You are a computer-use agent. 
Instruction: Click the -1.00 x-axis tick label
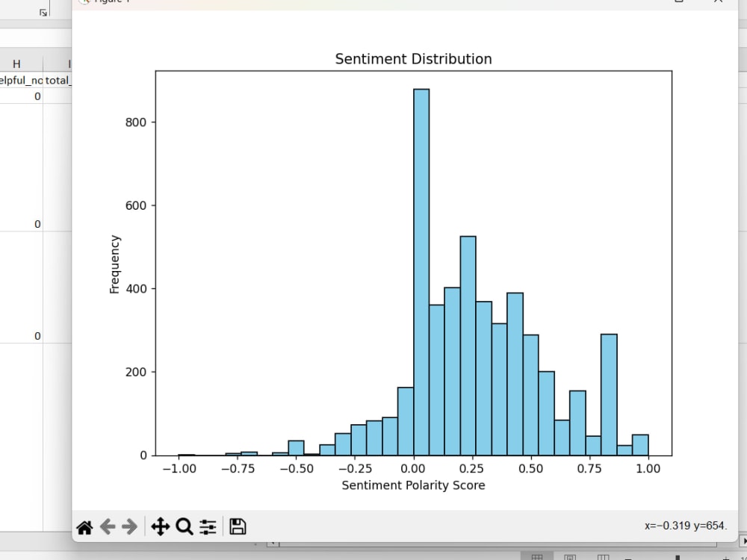[x=179, y=469]
